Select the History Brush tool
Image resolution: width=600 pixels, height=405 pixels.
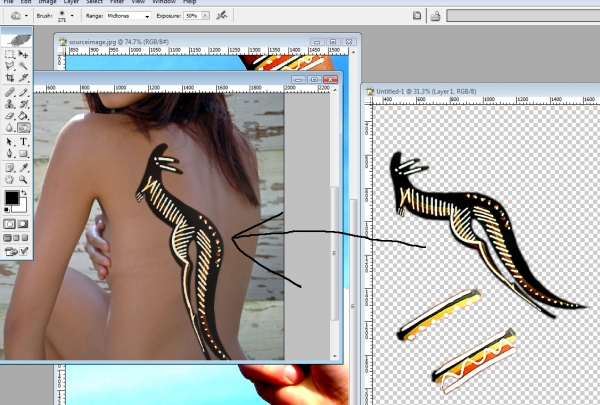23,104
